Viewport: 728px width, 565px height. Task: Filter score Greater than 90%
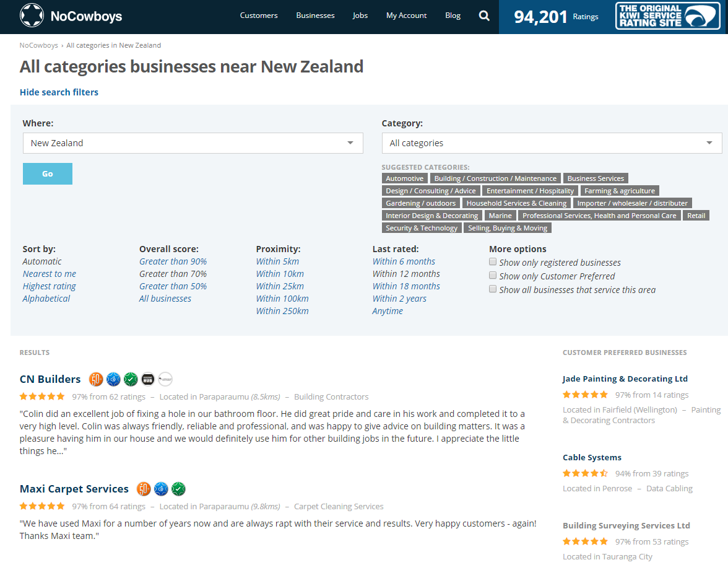pyautogui.click(x=173, y=261)
